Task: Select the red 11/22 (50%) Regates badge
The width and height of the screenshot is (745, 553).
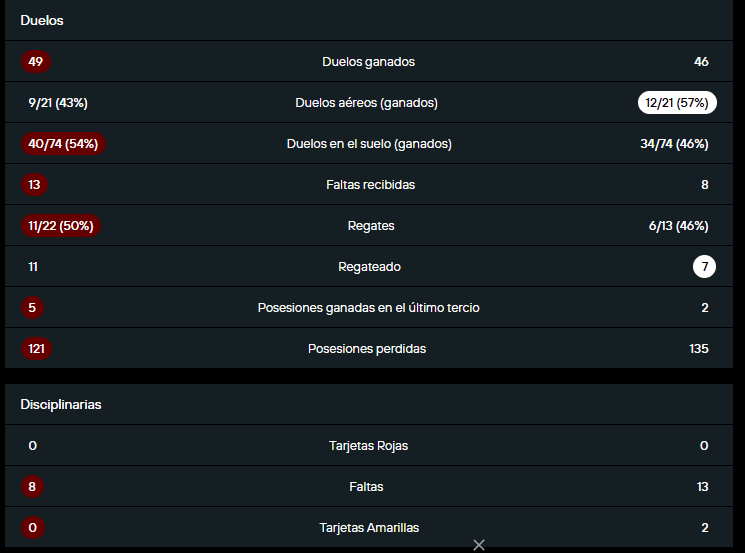Action: 61,226
